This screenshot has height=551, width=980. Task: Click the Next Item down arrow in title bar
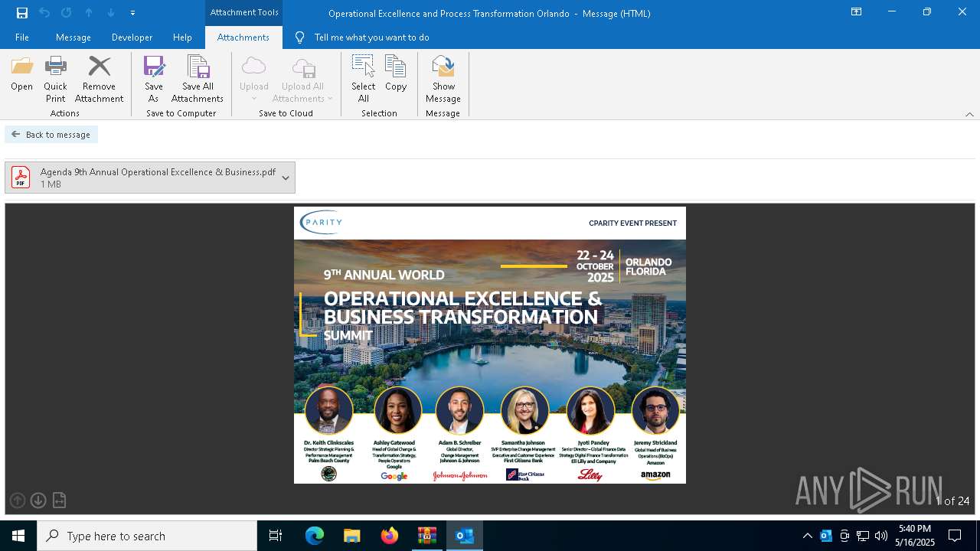(x=111, y=12)
